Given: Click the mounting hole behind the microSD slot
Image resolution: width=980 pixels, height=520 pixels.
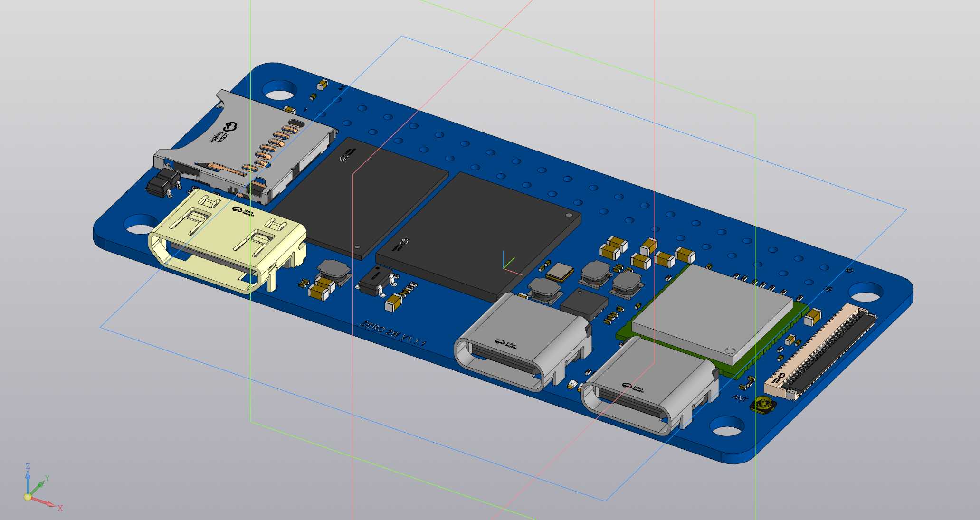Looking at the screenshot, I should point(280,89).
